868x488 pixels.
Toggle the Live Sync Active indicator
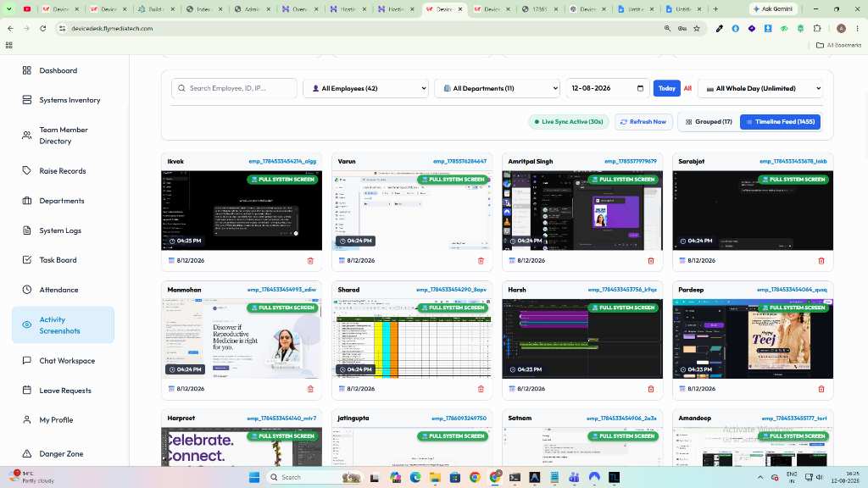pyautogui.click(x=569, y=122)
